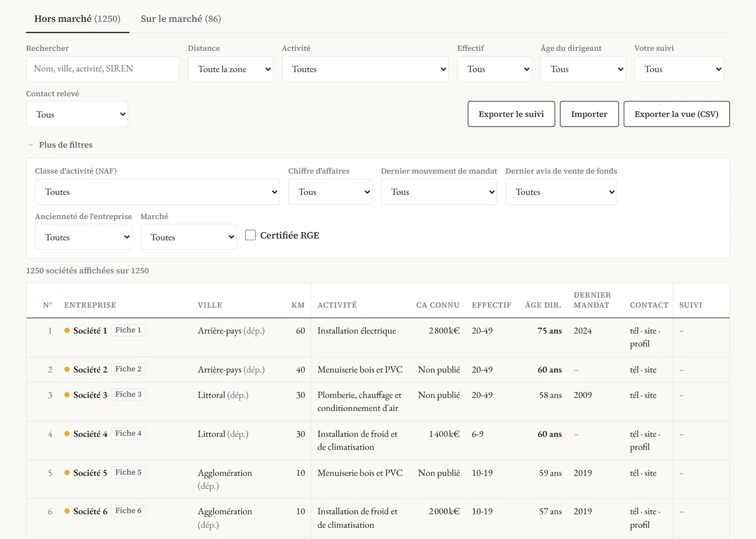Select the Société 2 company name
Screen dimensions: 756x539
90,370
